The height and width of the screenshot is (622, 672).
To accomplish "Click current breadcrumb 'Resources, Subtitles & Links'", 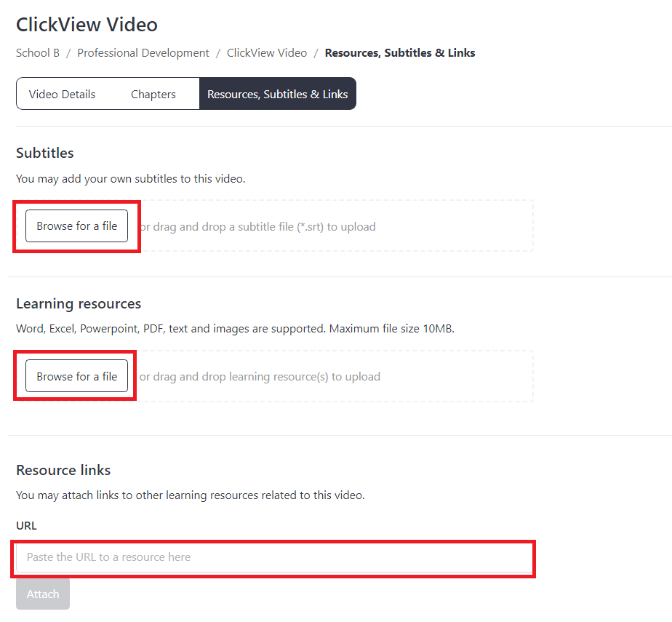I will click(x=400, y=52).
